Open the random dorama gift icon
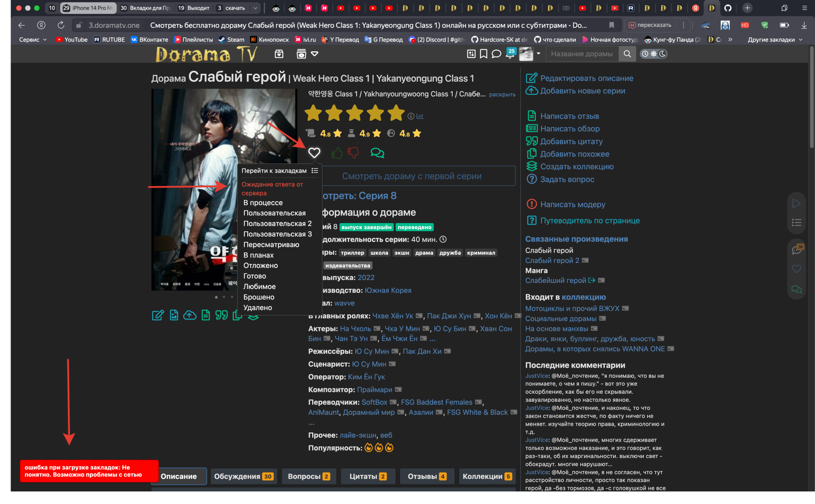815x504 pixels. point(279,53)
